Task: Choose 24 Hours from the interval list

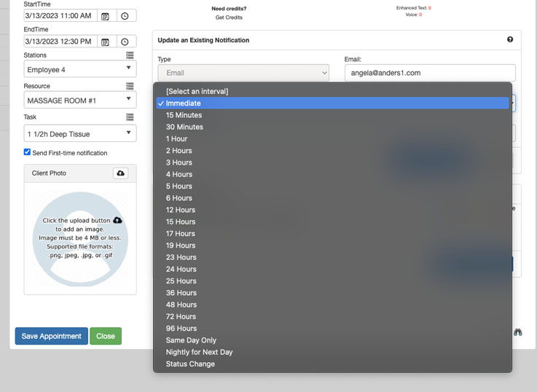Action: [x=181, y=269]
